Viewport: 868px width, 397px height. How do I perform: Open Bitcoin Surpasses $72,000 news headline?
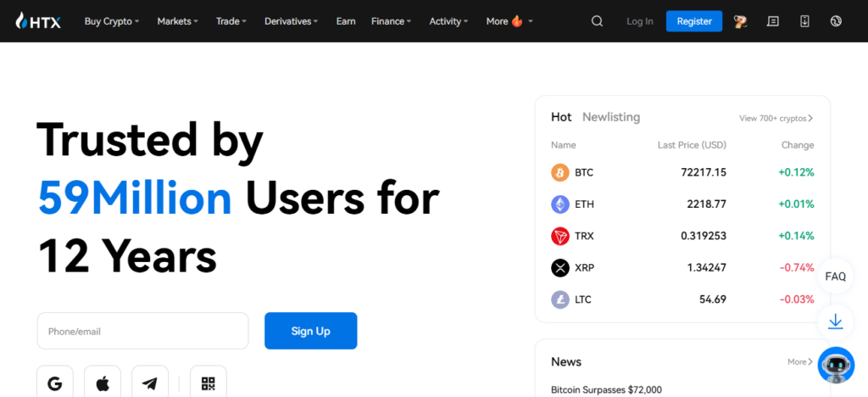point(606,390)
